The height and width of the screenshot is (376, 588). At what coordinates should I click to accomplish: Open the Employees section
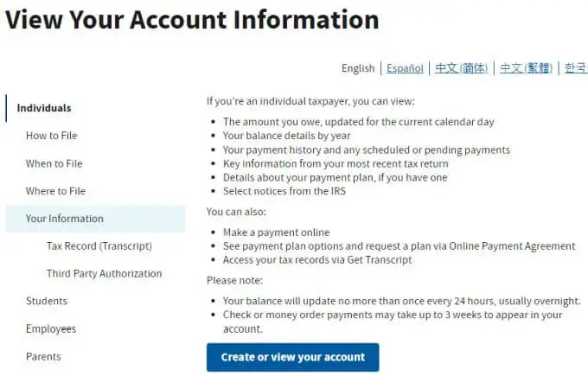51,328
